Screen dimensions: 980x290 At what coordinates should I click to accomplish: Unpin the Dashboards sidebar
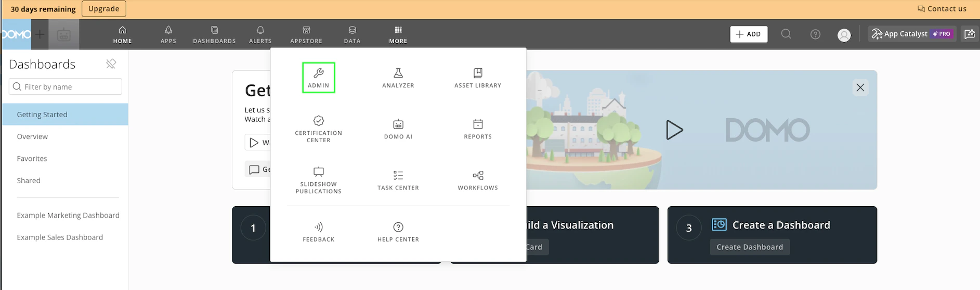point(111,64)
